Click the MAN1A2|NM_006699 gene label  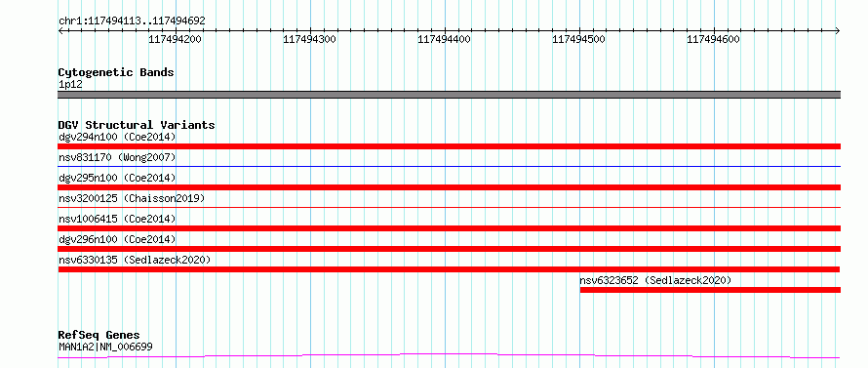pyautogui.click(x=105, y=348)
